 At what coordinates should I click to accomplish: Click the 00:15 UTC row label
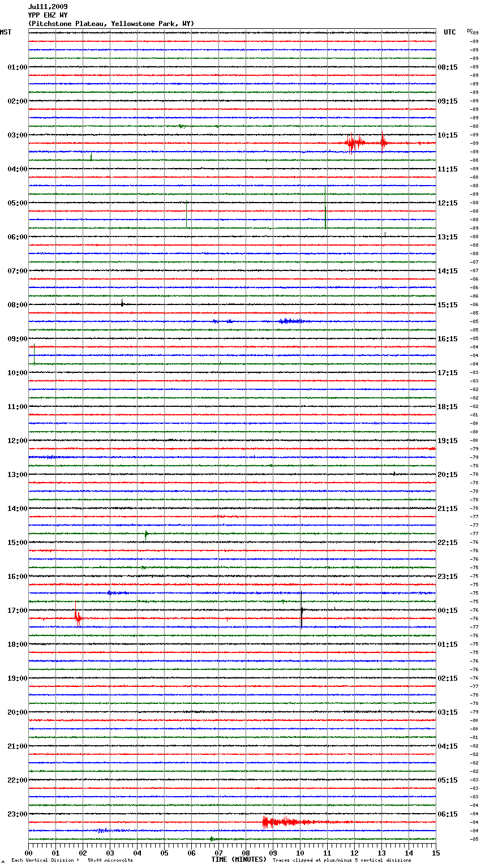[448, 611]
